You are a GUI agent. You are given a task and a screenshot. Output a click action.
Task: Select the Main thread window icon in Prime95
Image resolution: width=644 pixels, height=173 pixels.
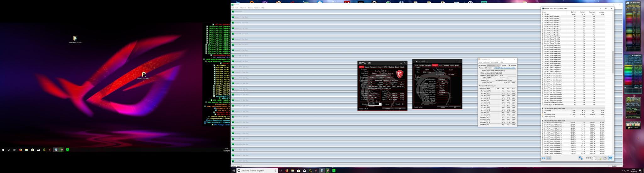(233, 12)
